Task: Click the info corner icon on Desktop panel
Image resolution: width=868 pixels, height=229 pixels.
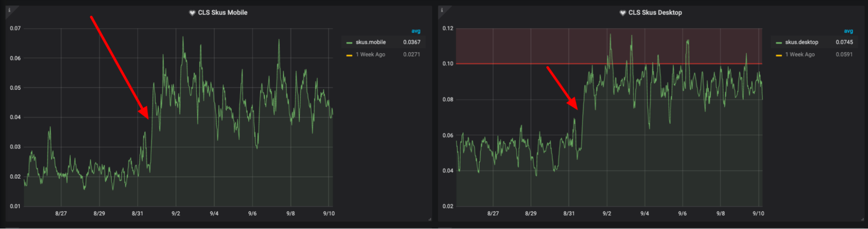Action: [x=442, y=10]
